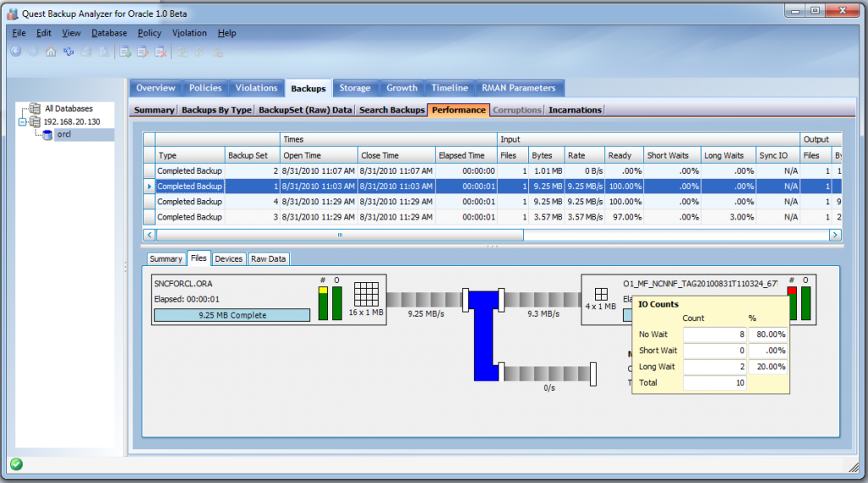Viewport: 868px width, 483px height.
Task: Click the Forward navigation arrow icon
Action: pos(33,52)
